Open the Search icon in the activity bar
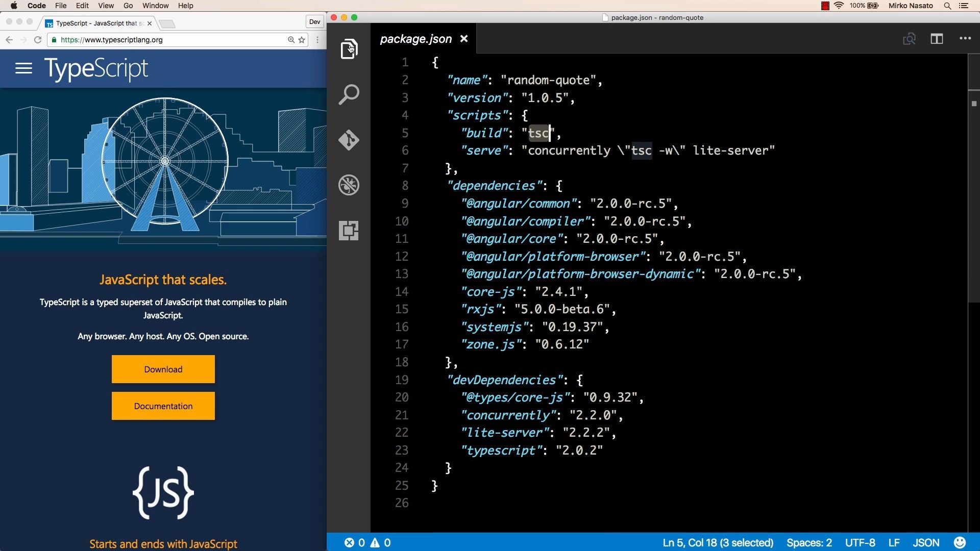This screenshot has width=980, height=551. point(349,94)
